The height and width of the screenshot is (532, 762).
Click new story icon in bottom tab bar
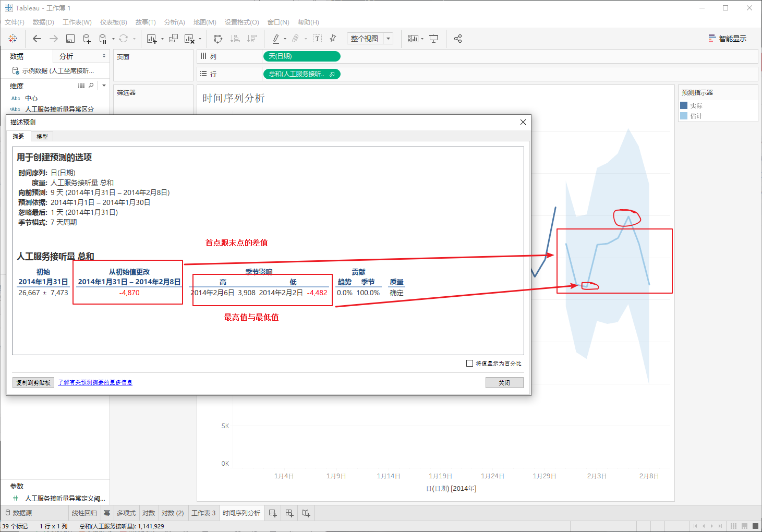[306, 513]
